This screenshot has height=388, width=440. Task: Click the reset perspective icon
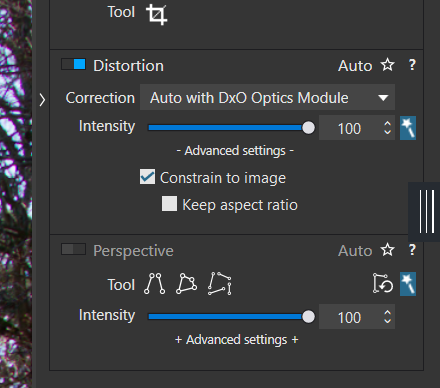pos(383,284)
